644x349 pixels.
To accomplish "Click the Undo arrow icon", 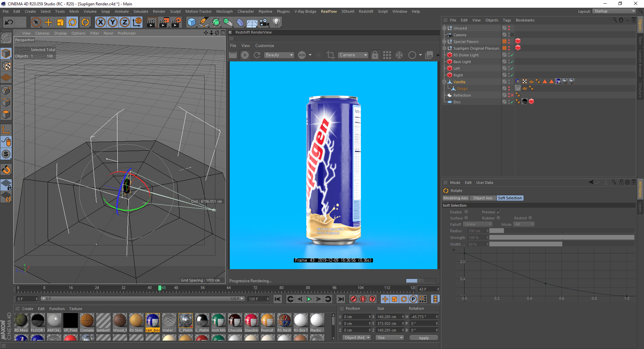I will click(9, 22).
